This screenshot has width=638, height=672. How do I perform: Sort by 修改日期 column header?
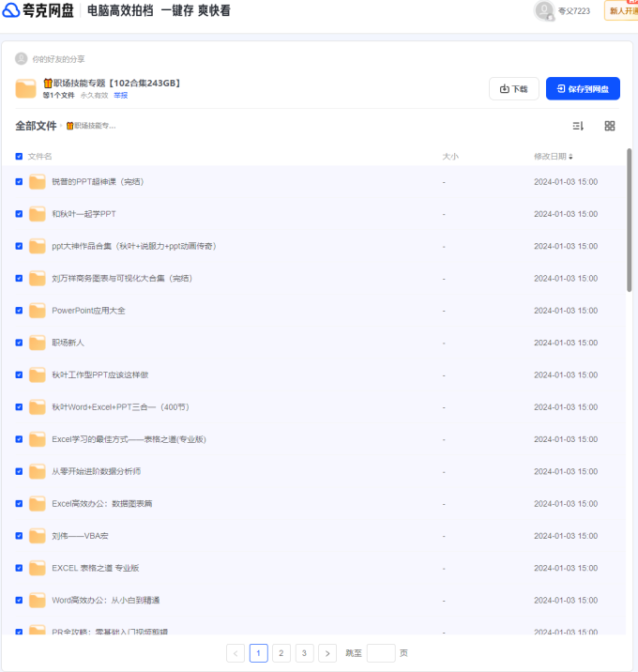(x=553, y=157)
